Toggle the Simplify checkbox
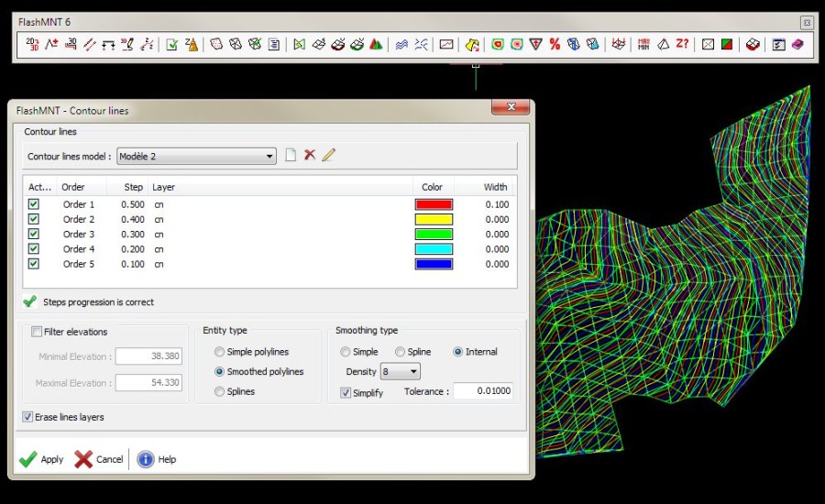 coord(346,392)
